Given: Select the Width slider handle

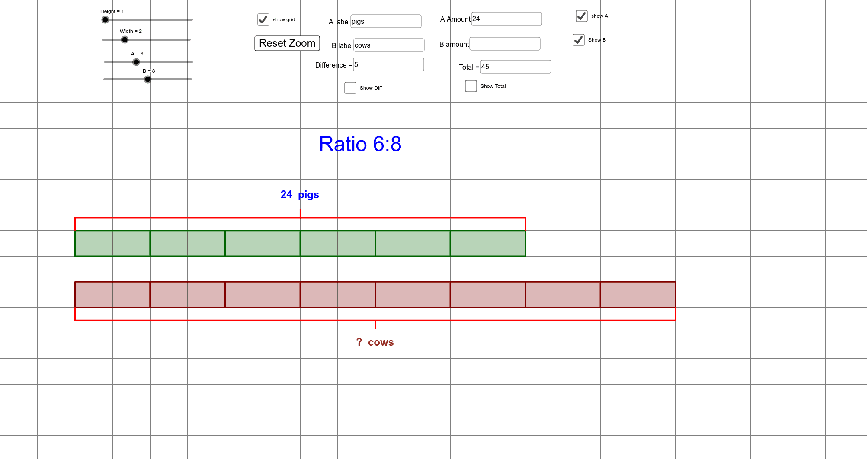Looking at the screenshot, I should click(125, 39).
